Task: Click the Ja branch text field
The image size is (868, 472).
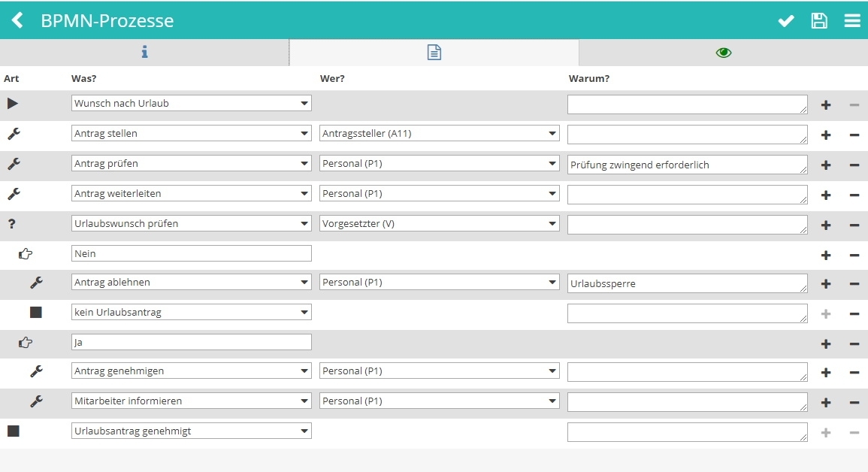Action: [x=192, y=342]
